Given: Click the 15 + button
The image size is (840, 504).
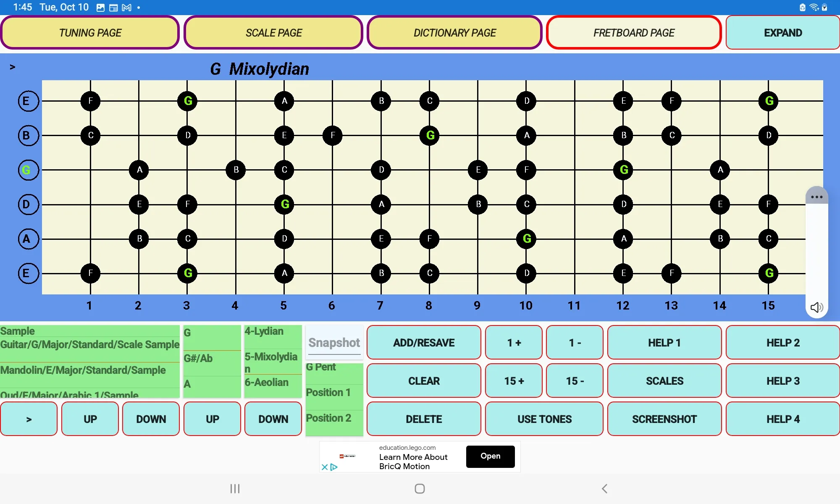Looking at the screenshot, I should 514,381.
